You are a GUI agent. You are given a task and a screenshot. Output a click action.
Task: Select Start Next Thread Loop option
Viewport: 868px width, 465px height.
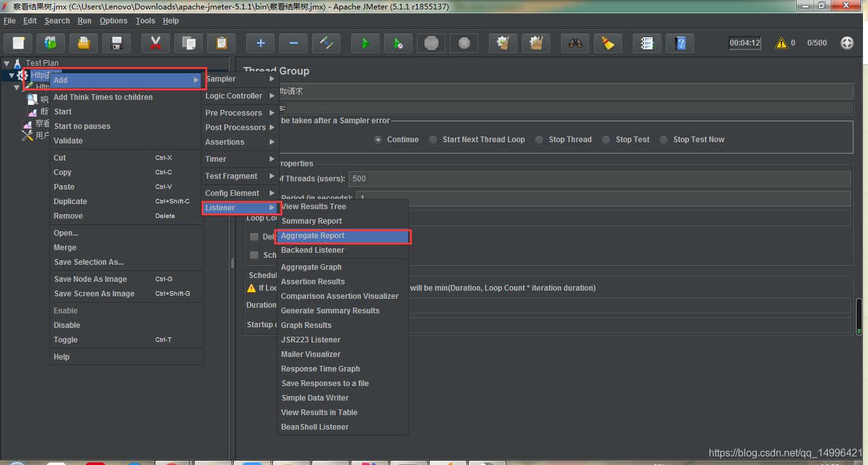coord(433,140)
